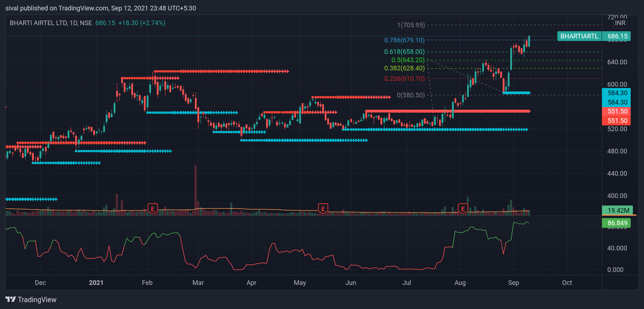Click the May earnings E marker

323,209
